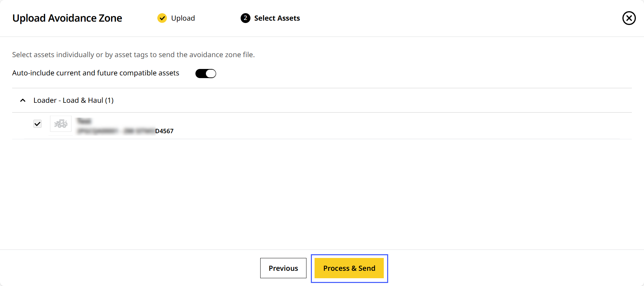
Task: Click the blurred asset name above the serial
Action: click(x=84, y=121)
